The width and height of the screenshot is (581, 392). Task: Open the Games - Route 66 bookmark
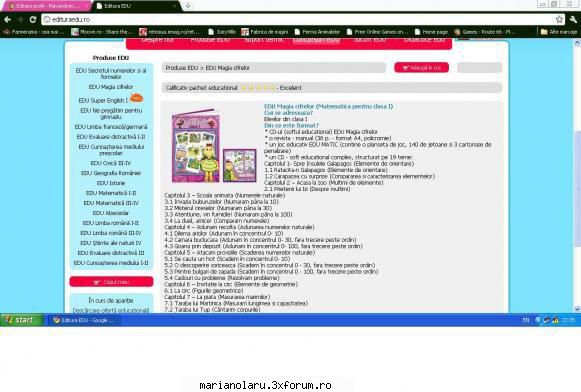(x=485, y=32)
